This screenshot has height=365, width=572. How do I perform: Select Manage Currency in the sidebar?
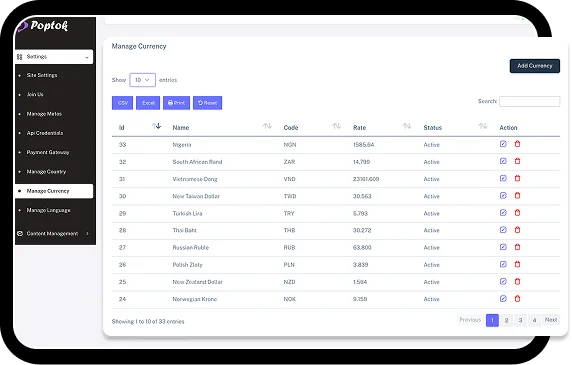54,191
